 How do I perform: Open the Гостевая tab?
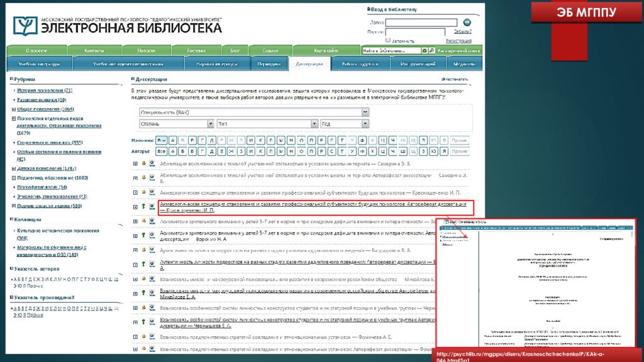click(x=196, y=50)
